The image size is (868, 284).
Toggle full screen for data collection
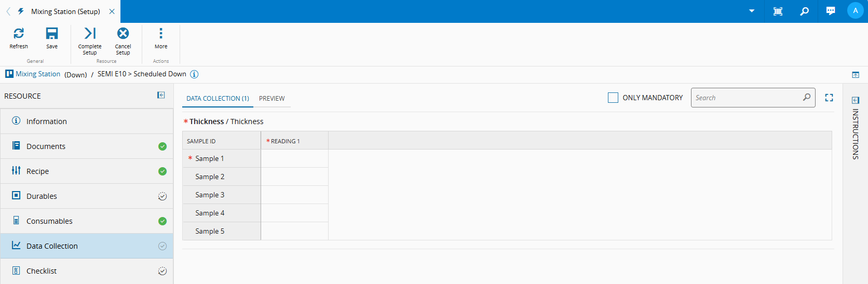pyautogui.click(x=829, y=98)
